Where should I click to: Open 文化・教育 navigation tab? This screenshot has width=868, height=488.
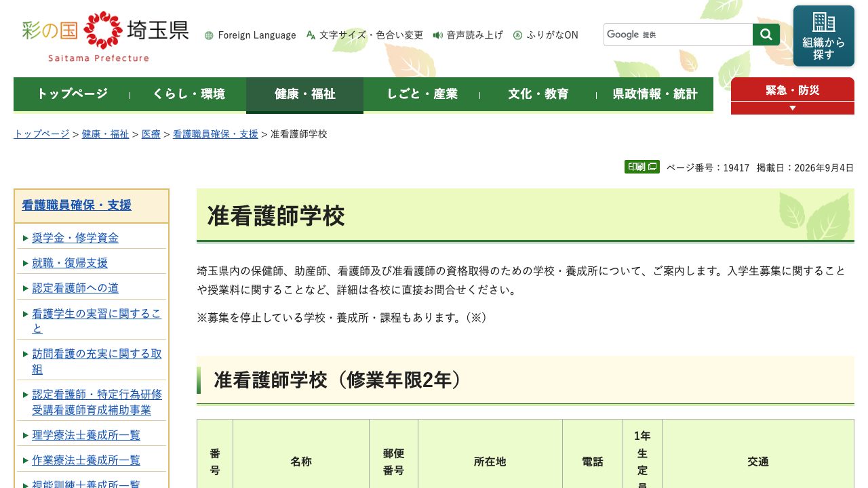[x=538, y=94]
